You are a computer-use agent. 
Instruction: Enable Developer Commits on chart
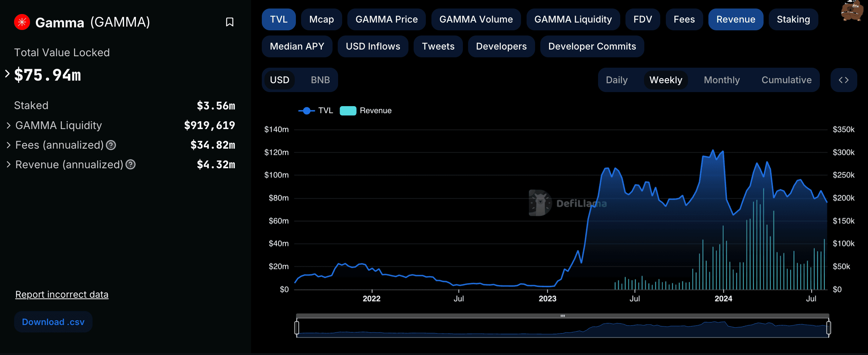(592, 46)
